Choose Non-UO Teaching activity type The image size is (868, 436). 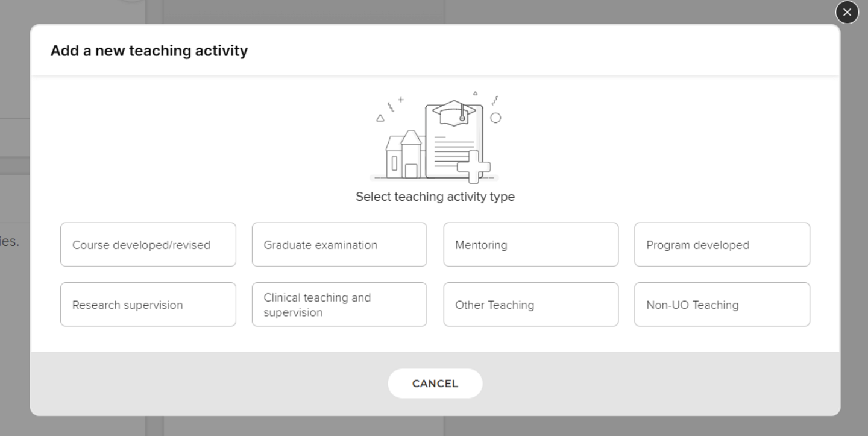pyautogui.click(x=722, y=305)
